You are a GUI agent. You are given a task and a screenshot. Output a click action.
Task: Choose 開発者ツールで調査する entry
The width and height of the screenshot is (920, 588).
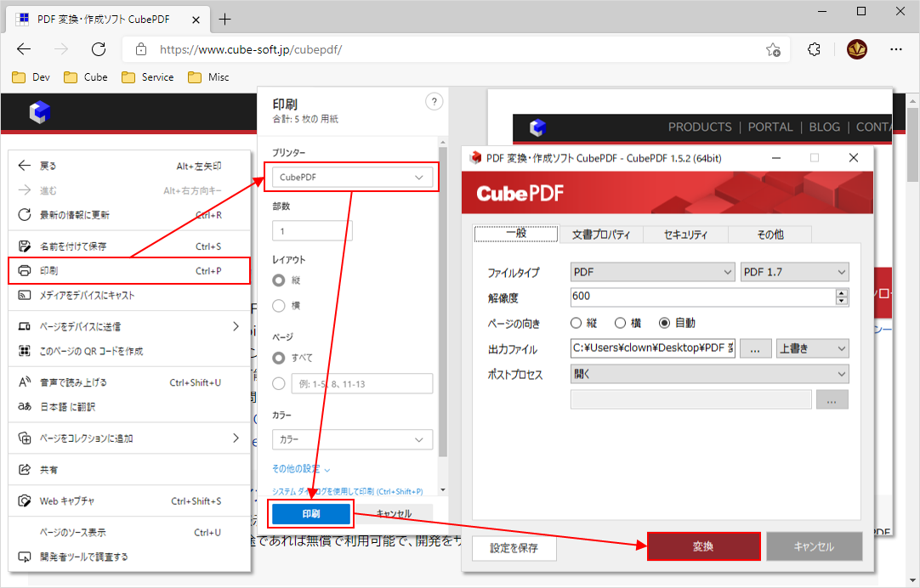click(129, 557)
